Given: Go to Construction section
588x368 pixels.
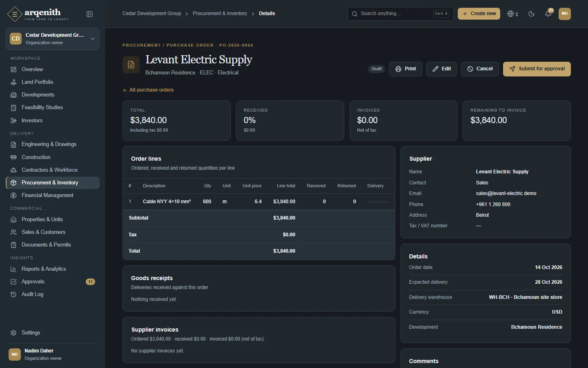Looking at the screenshot, I should (x=53, y=157).
